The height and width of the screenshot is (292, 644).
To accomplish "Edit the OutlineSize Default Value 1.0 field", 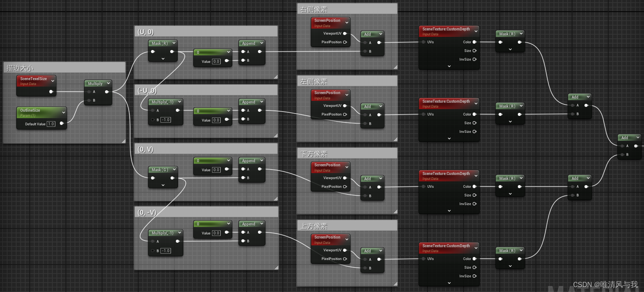I will coord(51,124).
